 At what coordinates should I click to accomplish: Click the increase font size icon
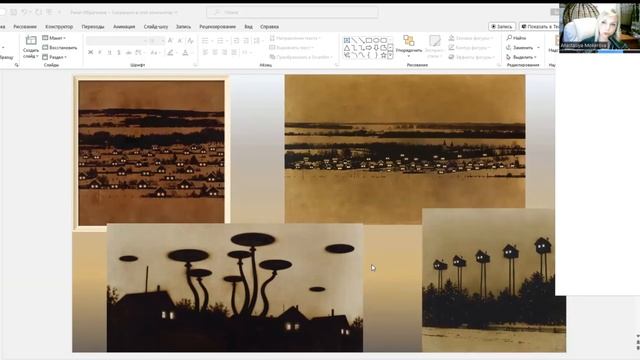171,40
